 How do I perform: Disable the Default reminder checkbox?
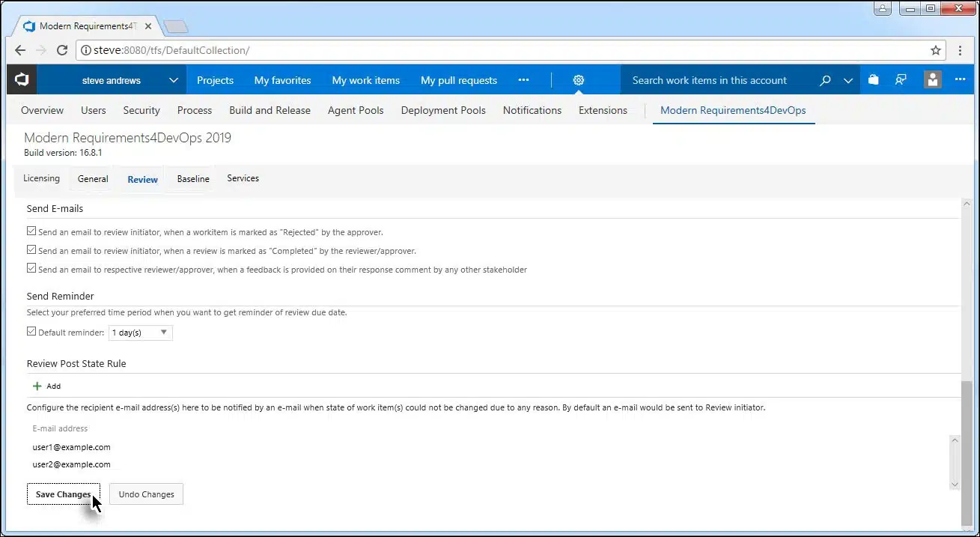coord(31,332)
